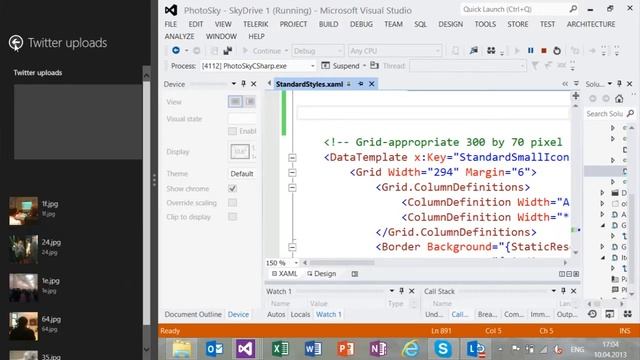Click the Continue debugging button

pos(262,51)
